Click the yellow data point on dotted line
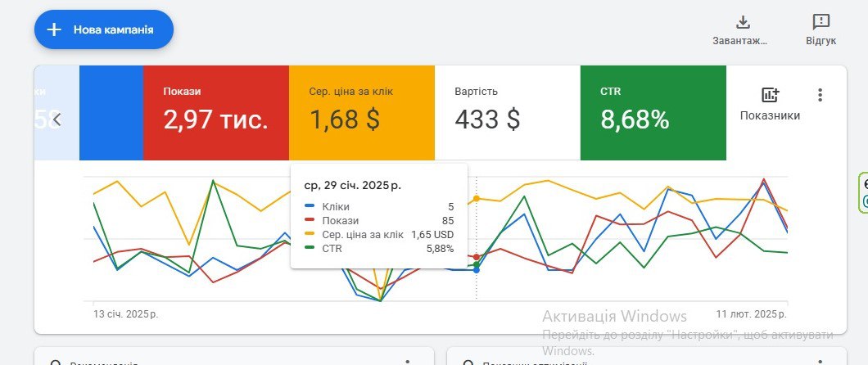This screenshot has width=868, height=365. (477, 199)
